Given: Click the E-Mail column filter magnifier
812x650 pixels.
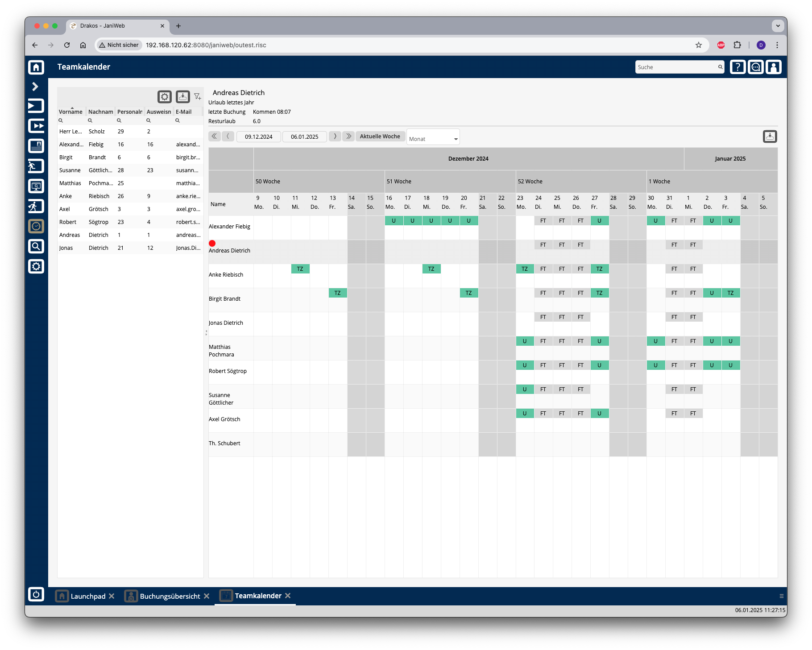Looking at the screenshot, I should click(178, 120).
